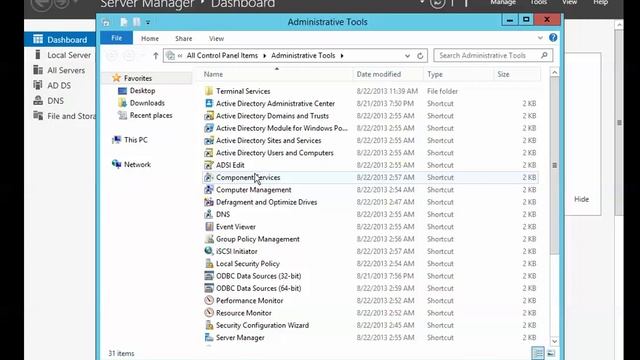Click the refresh icon in the address bar

(x=420, y=56)
